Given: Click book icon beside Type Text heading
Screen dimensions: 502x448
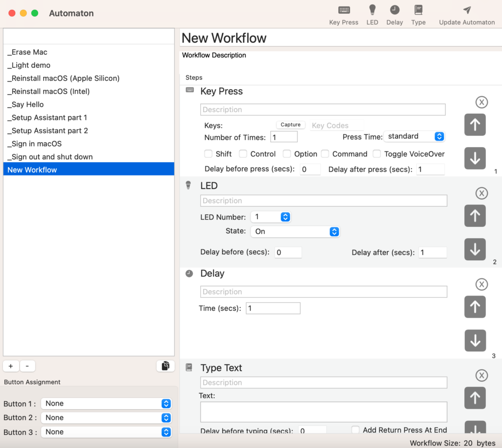Looking at the screenshot, I should tap(189, 367).
